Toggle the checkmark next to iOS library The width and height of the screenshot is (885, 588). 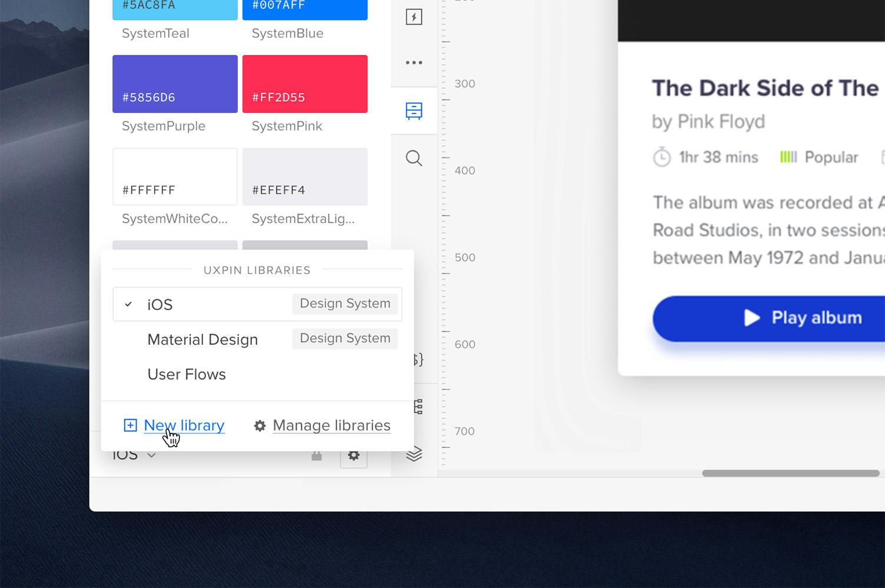[x=128, y=304]
